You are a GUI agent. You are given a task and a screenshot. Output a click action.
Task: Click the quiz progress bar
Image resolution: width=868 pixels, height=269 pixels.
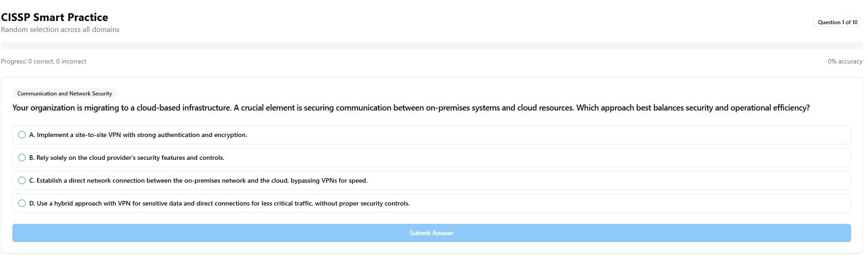(431, 46)
